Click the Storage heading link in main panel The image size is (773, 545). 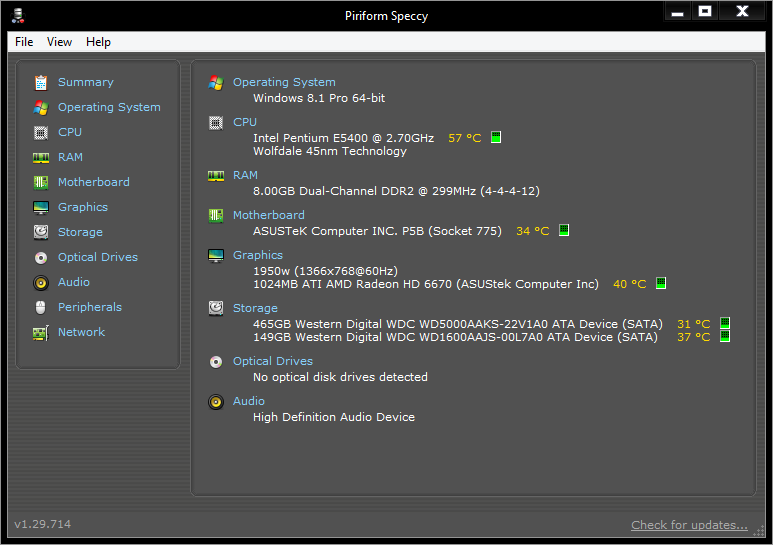[255, 308]
